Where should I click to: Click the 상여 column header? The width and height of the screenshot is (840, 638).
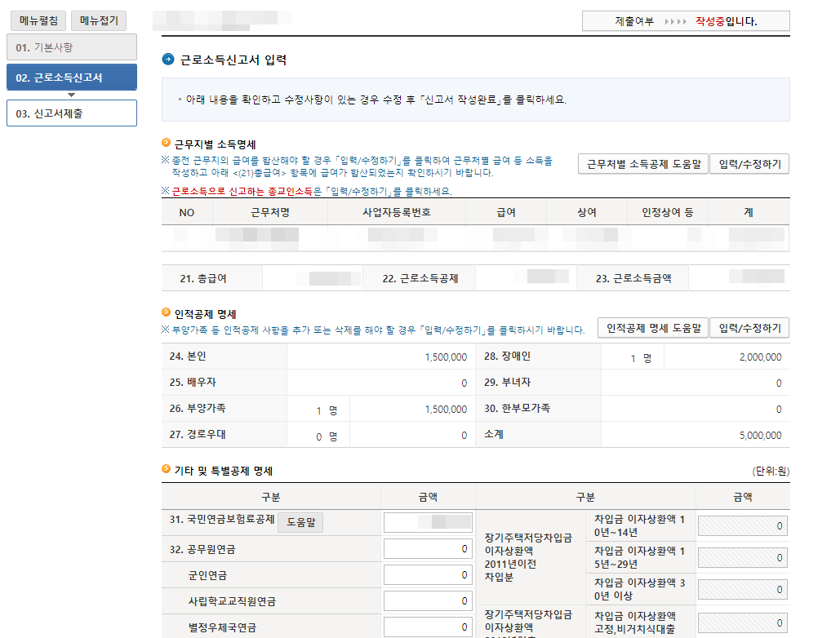pyautogui.click(x=587, y=212)
